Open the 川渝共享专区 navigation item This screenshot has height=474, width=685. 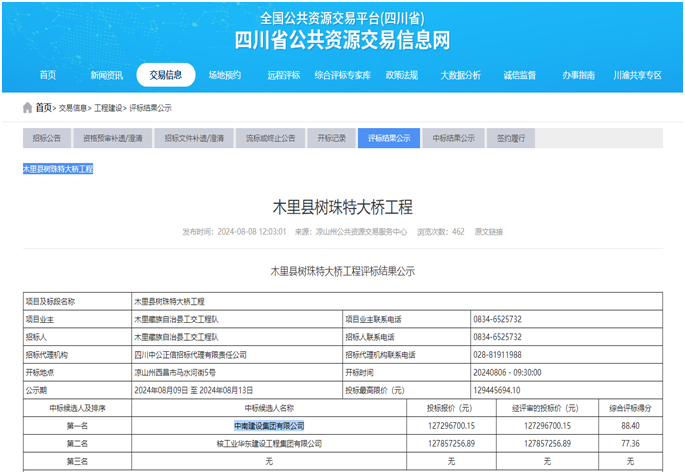pos(637,75)
